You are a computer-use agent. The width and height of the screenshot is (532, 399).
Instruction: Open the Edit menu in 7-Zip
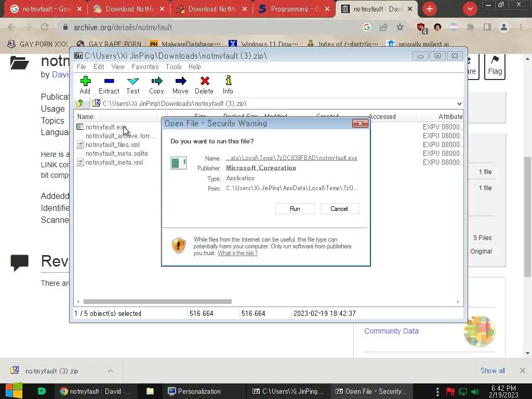(99, 66)
